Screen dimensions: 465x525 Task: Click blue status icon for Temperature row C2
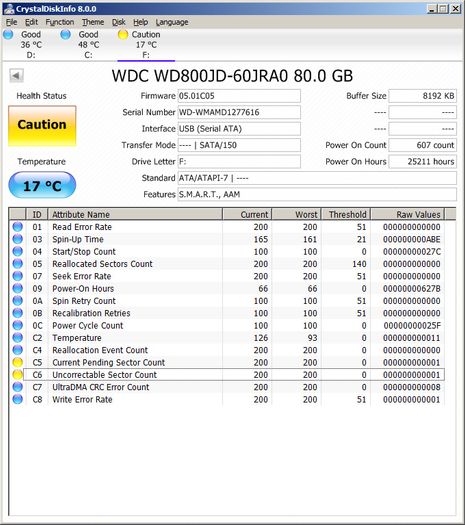[x=17, y=338]
